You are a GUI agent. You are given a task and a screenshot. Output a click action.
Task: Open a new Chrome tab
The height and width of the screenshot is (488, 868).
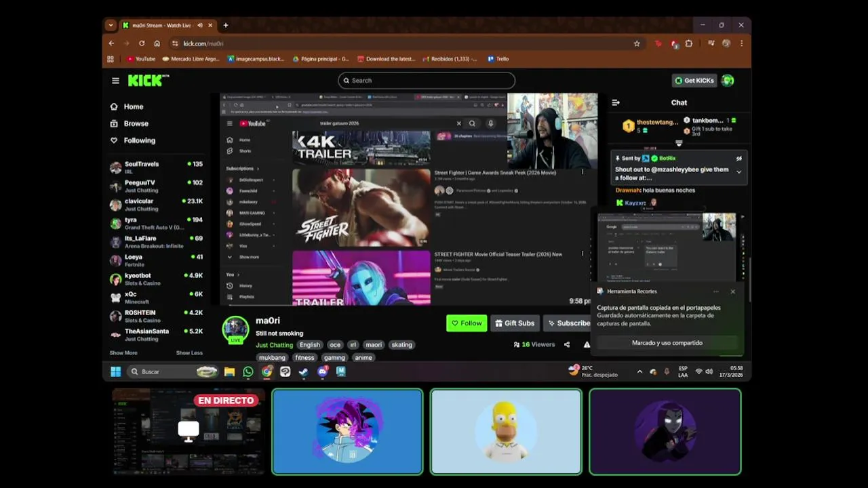click(226, 25)
